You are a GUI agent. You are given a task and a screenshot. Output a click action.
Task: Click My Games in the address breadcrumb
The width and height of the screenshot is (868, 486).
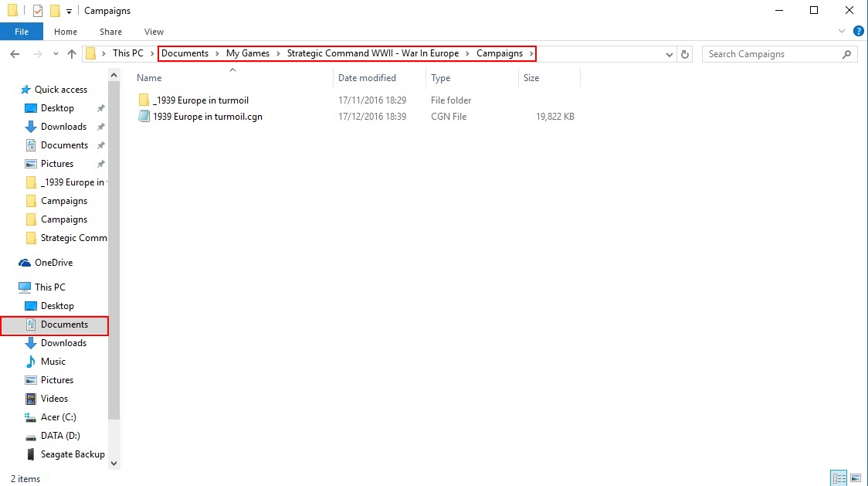[x=247, y=53]
